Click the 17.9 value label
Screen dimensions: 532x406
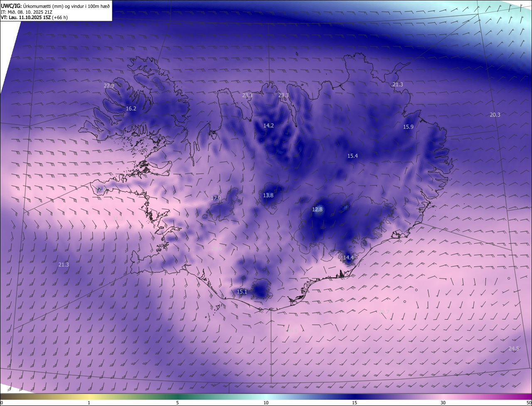click(215, 198)
